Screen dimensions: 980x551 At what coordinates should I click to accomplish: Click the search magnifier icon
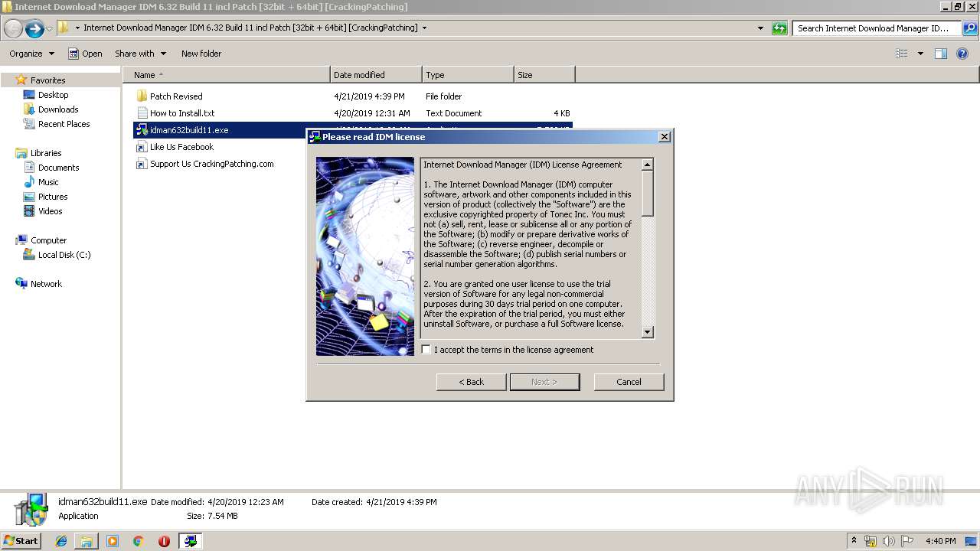pos(970,28)
